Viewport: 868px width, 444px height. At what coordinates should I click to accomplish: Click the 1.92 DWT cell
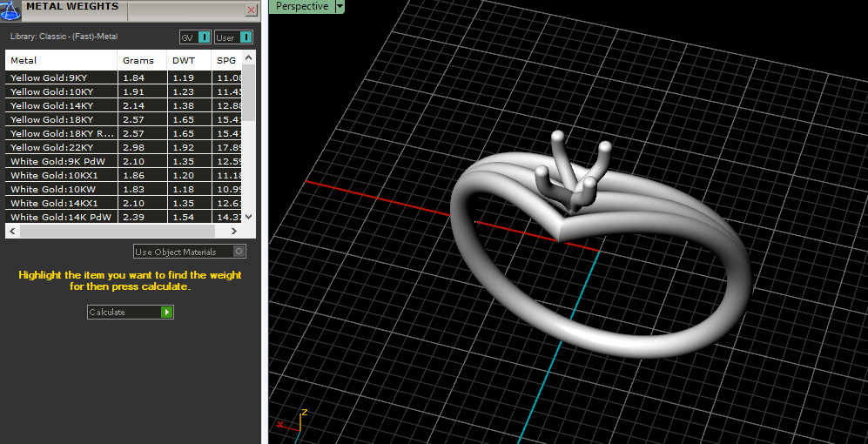coord(189,147)
